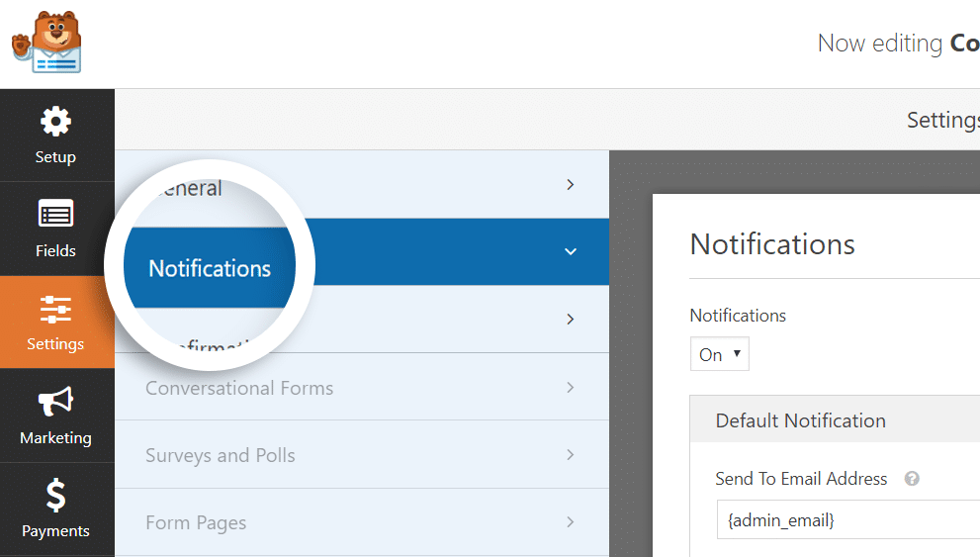Click the Default Notification header

pyautogui.click(x=835, y=419)
